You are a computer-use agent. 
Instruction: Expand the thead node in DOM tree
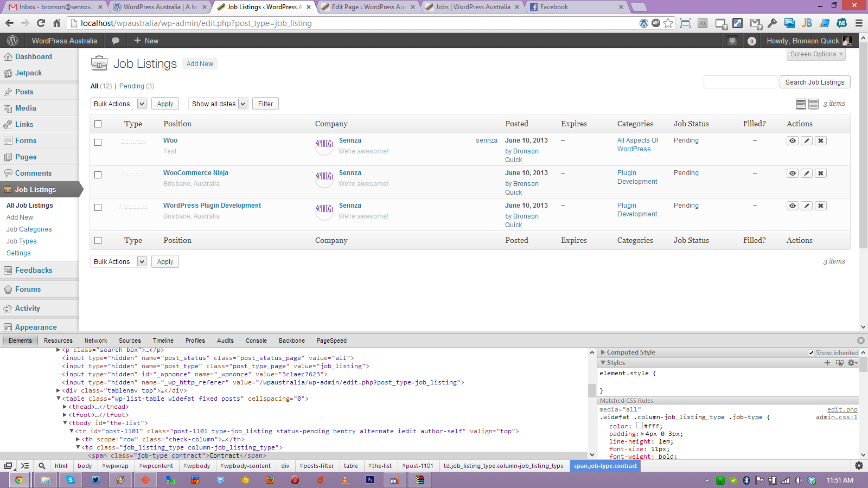pyautogui.click(x=65, y=407)
